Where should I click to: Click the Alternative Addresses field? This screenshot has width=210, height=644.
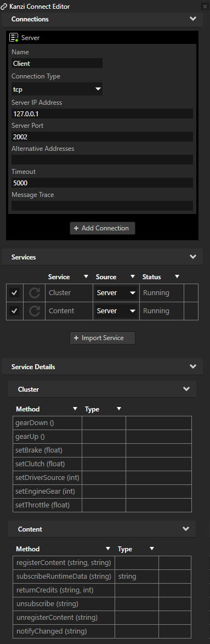[102, 160]
